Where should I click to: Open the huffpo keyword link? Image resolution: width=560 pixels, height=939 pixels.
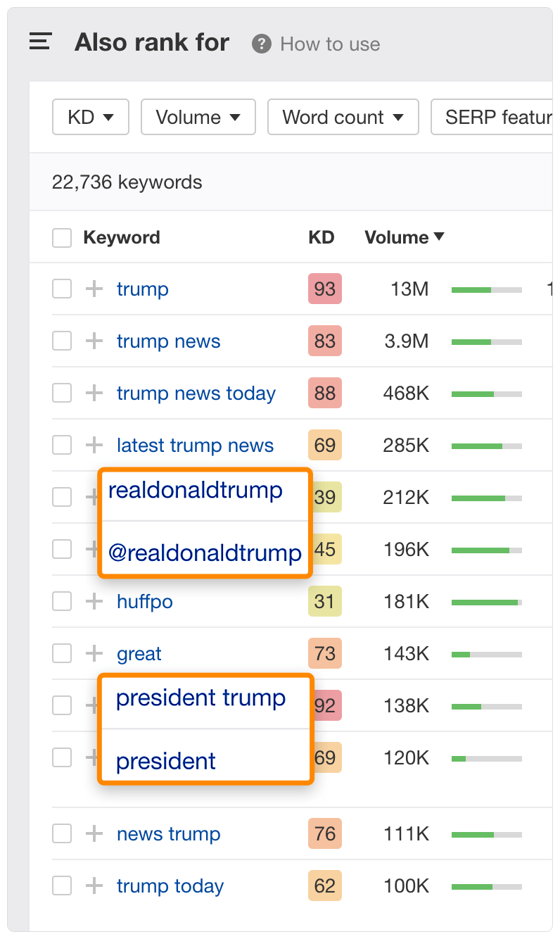point(145,602)
